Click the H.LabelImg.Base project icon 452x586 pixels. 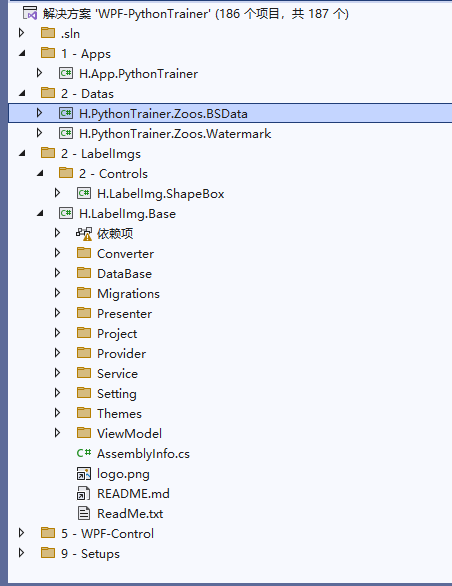[66, 213]
